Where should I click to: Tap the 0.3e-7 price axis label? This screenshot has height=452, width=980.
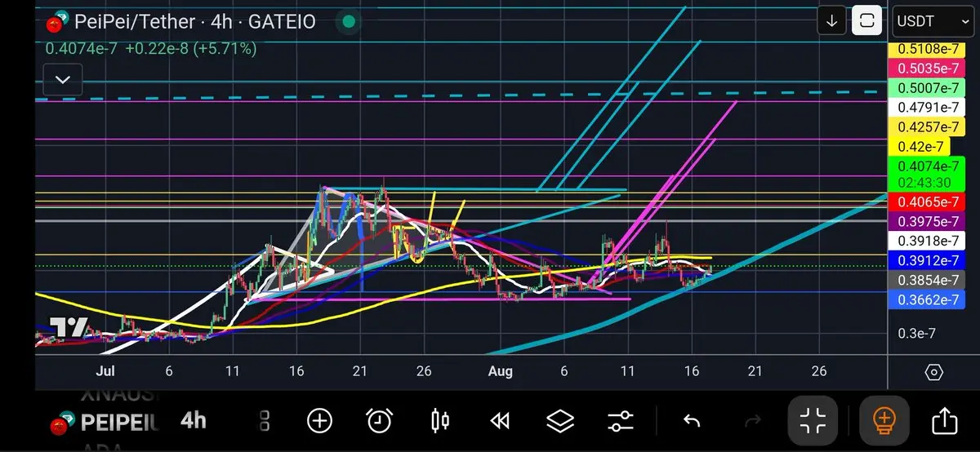click(918, 333)
